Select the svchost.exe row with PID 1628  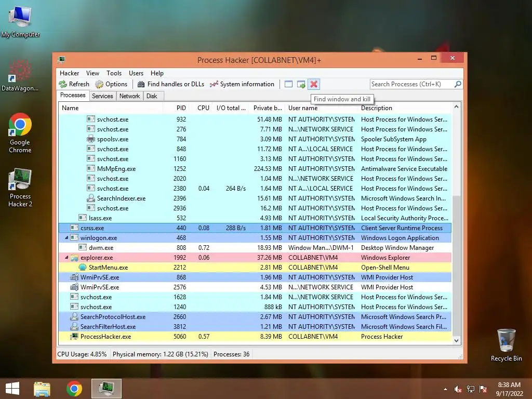click(255, 297)
